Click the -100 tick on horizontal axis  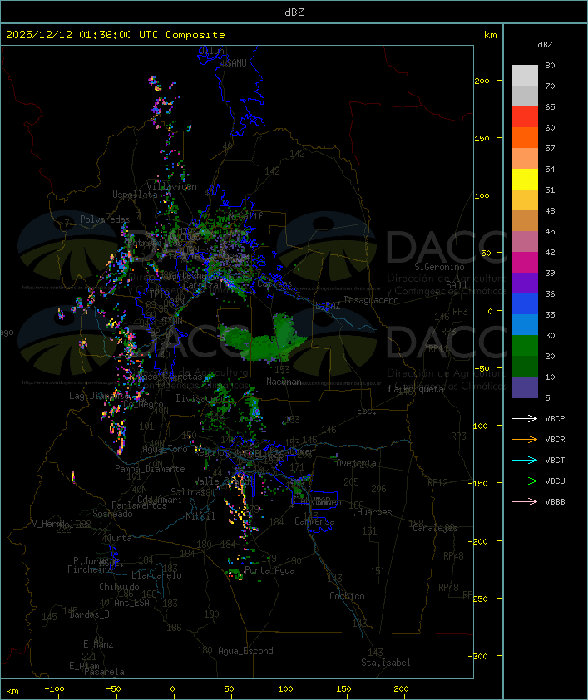click(54, 689)
